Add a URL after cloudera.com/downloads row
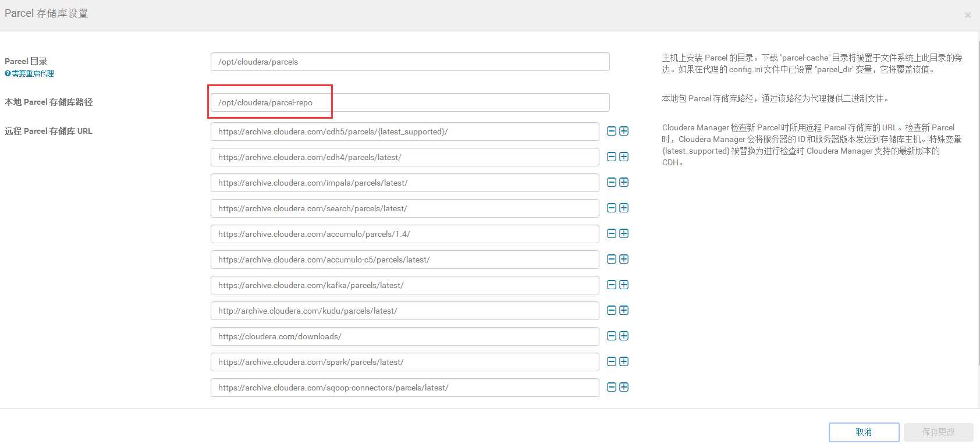The image size is (980, 444). click(x=624, y=336)
